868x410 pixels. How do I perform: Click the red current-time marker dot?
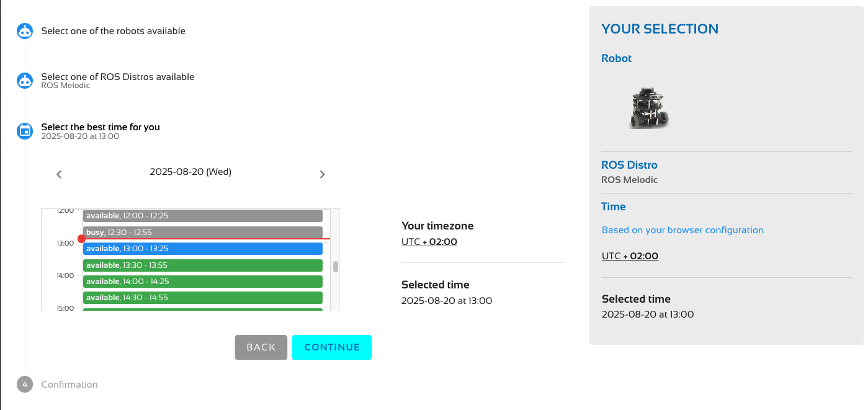pos(81,239)
